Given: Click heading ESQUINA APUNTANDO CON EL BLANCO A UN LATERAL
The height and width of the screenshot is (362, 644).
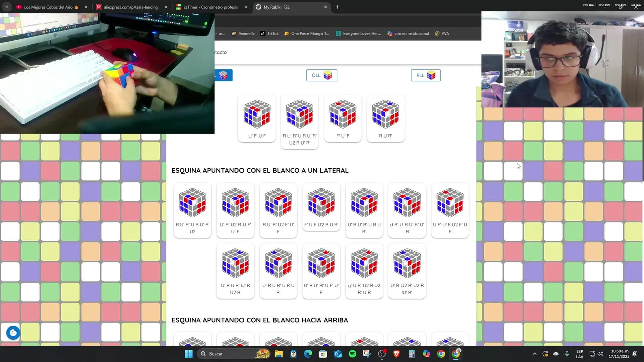Looking at the screenshot, I should tap(260, 170).
